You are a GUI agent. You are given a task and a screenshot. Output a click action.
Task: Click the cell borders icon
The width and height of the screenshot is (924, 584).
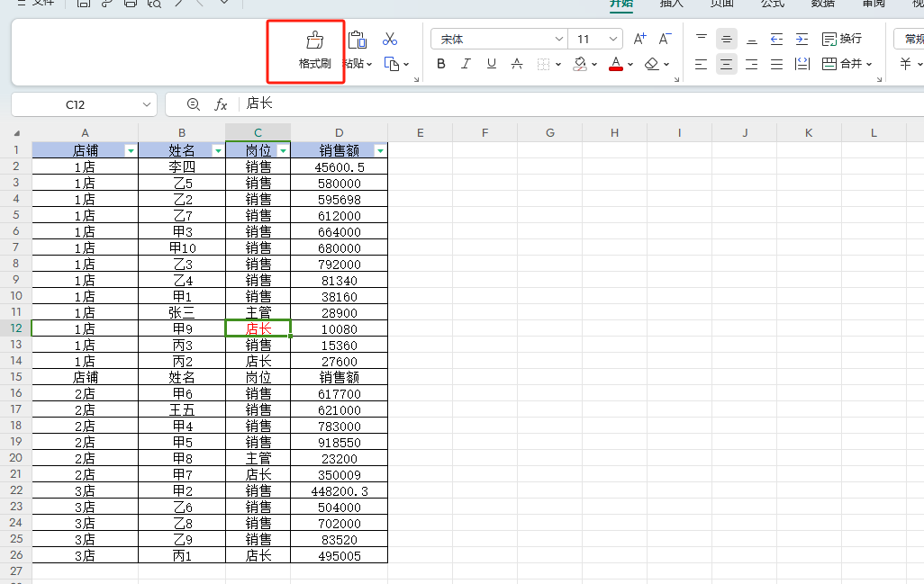[543, 64]
